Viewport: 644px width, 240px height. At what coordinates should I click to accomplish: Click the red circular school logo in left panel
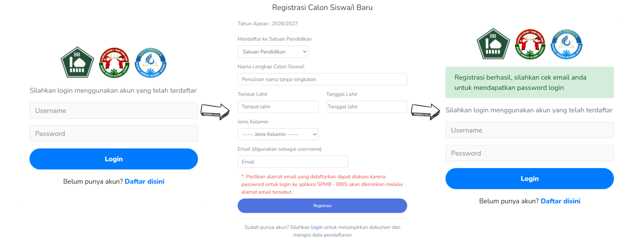click(114, 62)
